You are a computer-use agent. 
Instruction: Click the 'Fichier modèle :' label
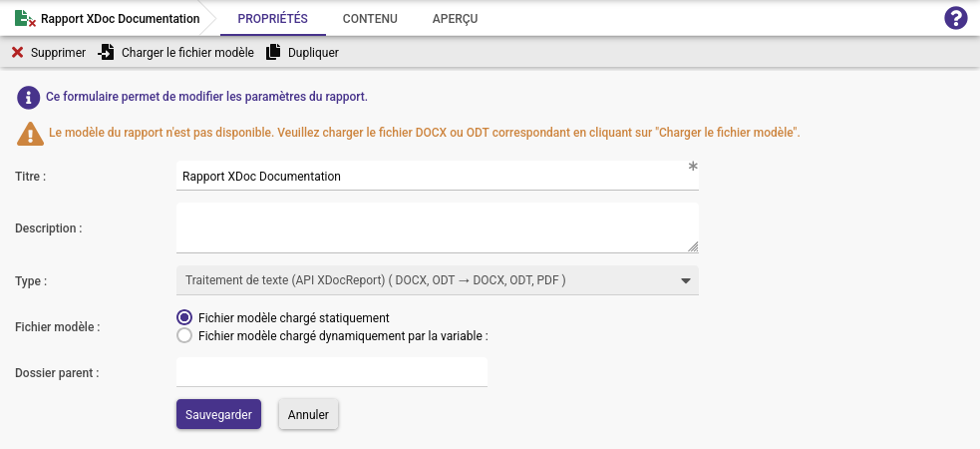(58, 326)
